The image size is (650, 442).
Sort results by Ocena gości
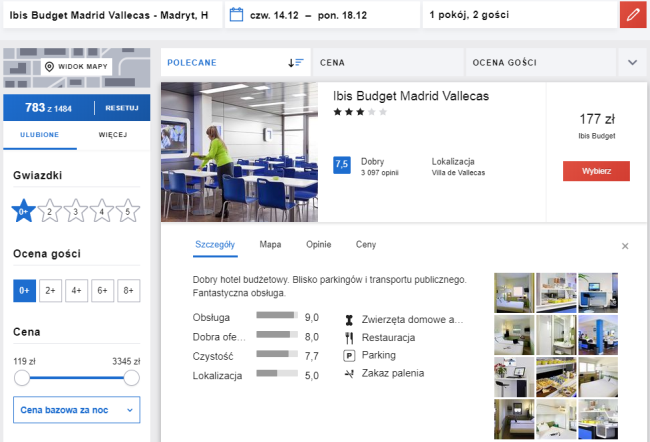tap(541, 63)
